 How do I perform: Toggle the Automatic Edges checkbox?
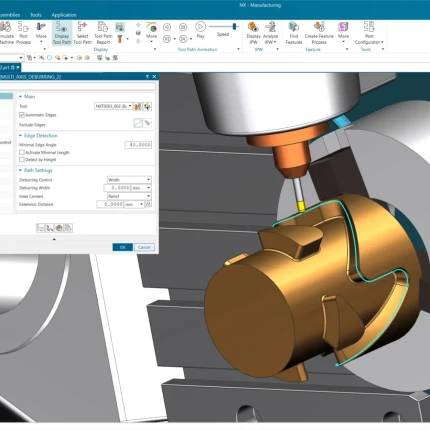click(x=22, y=115)
